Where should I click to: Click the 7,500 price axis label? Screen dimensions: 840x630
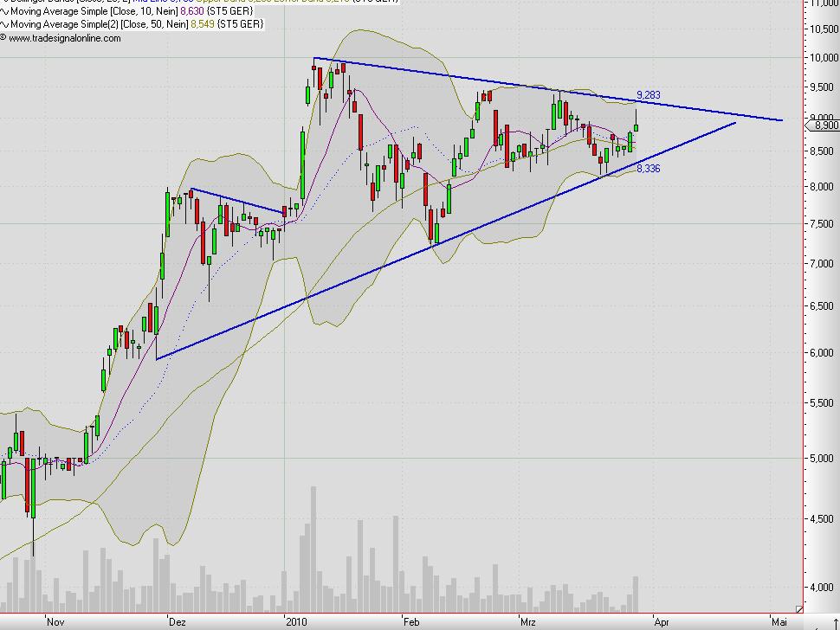click(x=824, y=224)
